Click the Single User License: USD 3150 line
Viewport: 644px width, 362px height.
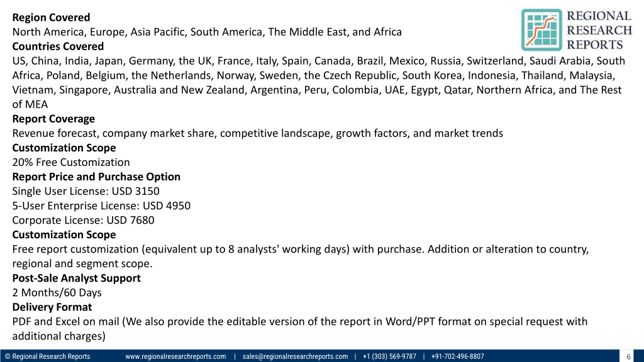click(x=86, y=191)
